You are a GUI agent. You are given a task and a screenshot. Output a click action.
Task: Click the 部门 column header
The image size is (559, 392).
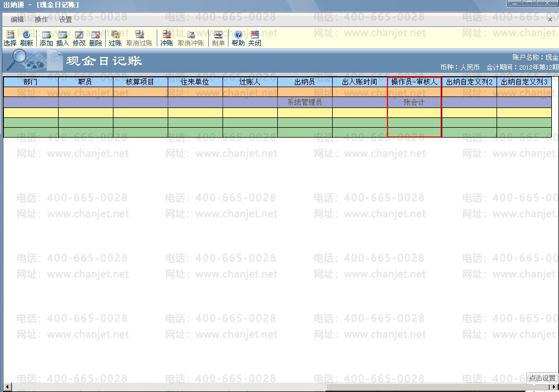31,82
